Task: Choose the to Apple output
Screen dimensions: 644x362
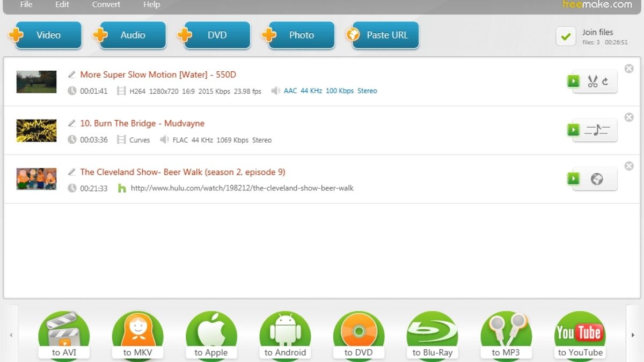Action: coord(211,336)
